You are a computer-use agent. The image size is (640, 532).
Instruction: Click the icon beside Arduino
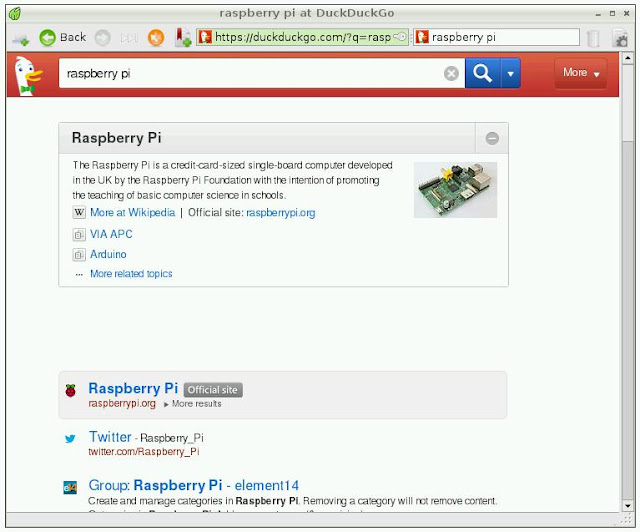pos(79,255)
